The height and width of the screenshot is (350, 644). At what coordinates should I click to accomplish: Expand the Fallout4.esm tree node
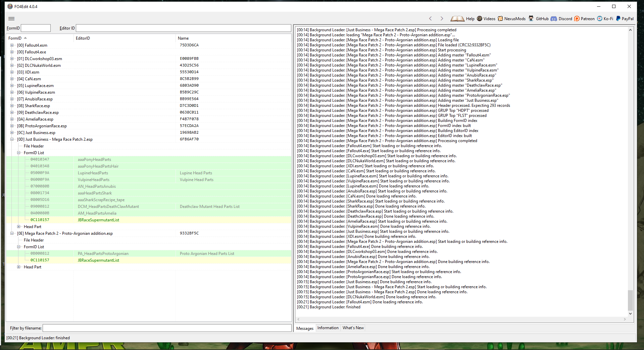click(12, 45)
